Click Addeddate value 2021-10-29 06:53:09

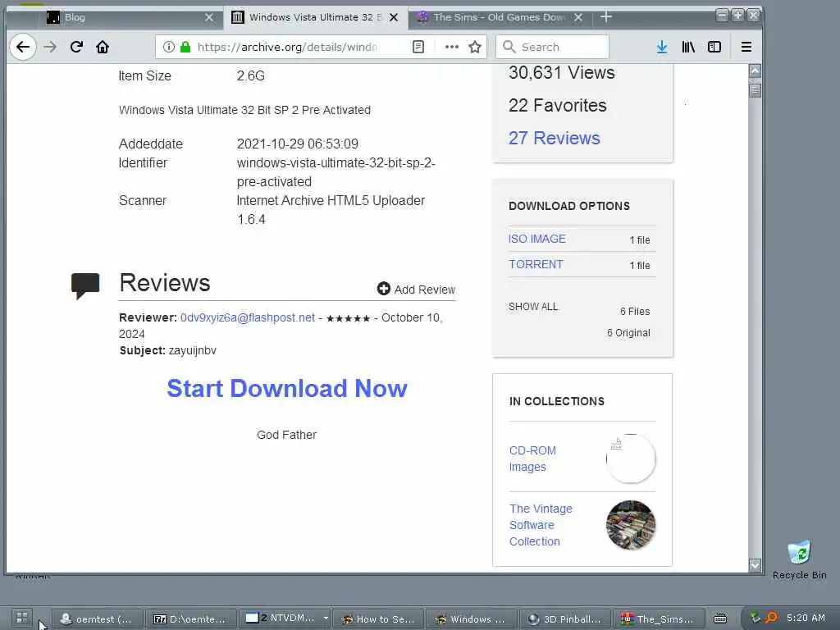click(297, 144)
